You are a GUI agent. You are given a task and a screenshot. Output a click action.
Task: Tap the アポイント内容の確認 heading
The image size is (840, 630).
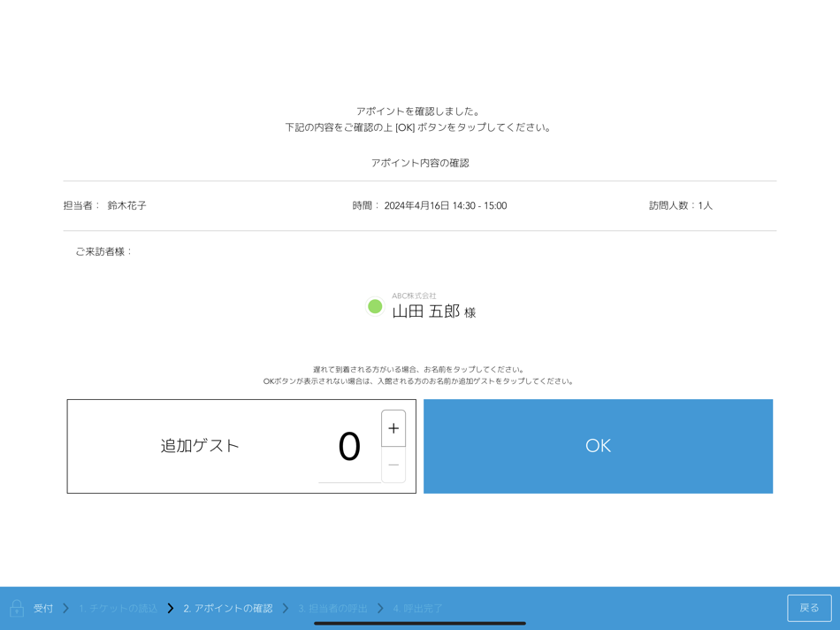point(420,163)
